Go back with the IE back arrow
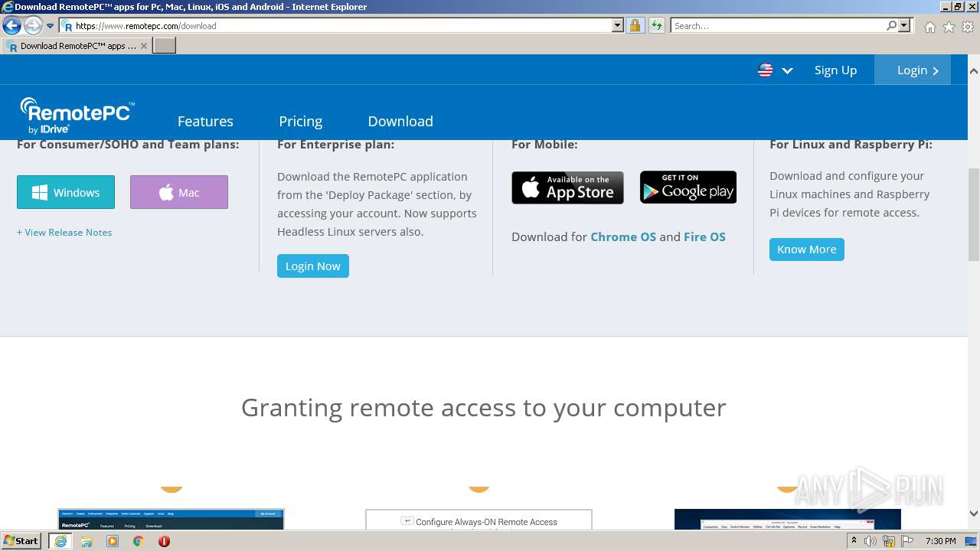The width and height of the screenshot is (980, 551). 11,26
